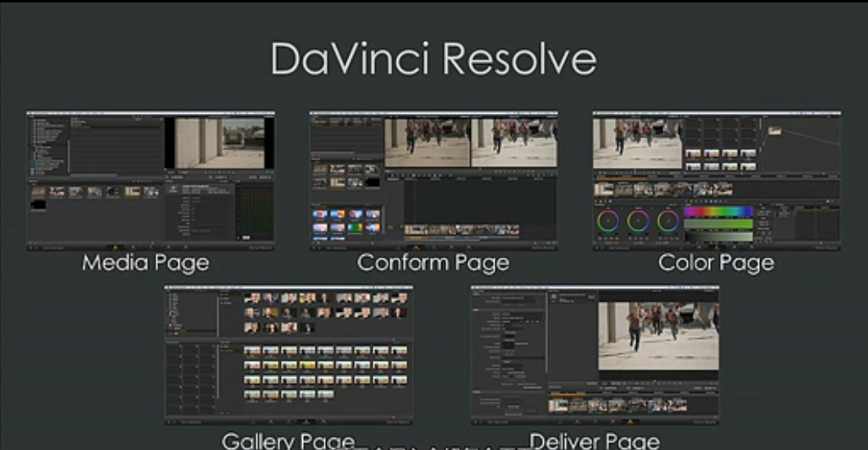Click the "Gallery Page" caption
Viewport: 868px width, 450px height.
pyautogui.click(x=288, y=441)
